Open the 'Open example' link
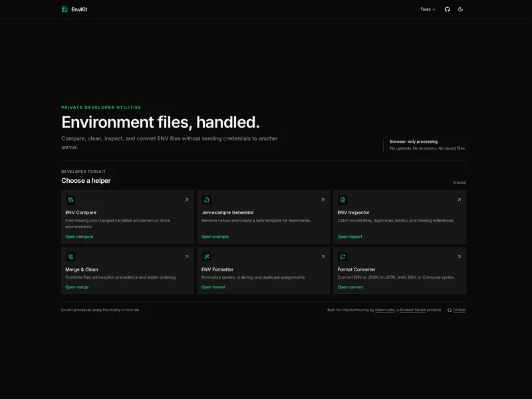 coord(215,237)
